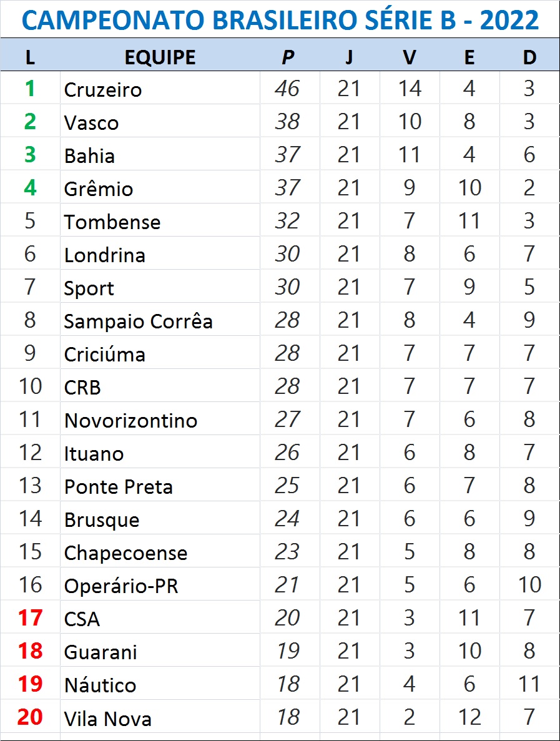Select Vasco's points value 38
This screenshot has width=560, height=741.
[287, 122]
